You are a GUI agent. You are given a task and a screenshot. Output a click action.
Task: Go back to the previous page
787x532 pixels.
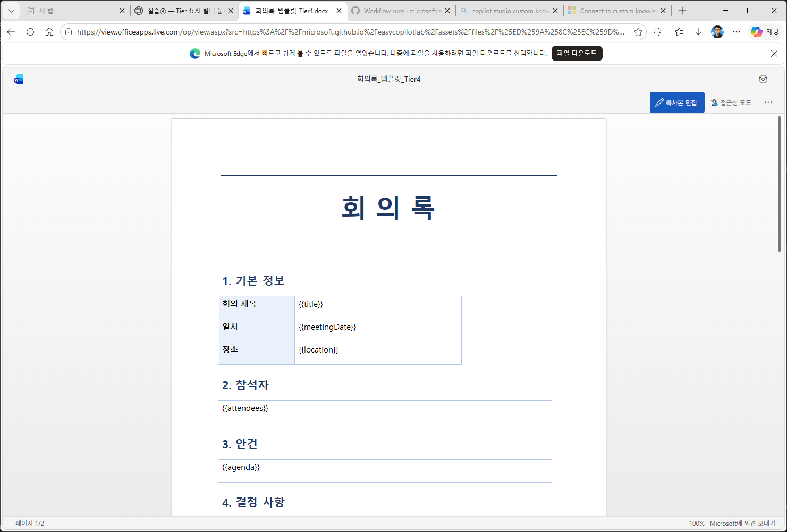pos(11,32)
